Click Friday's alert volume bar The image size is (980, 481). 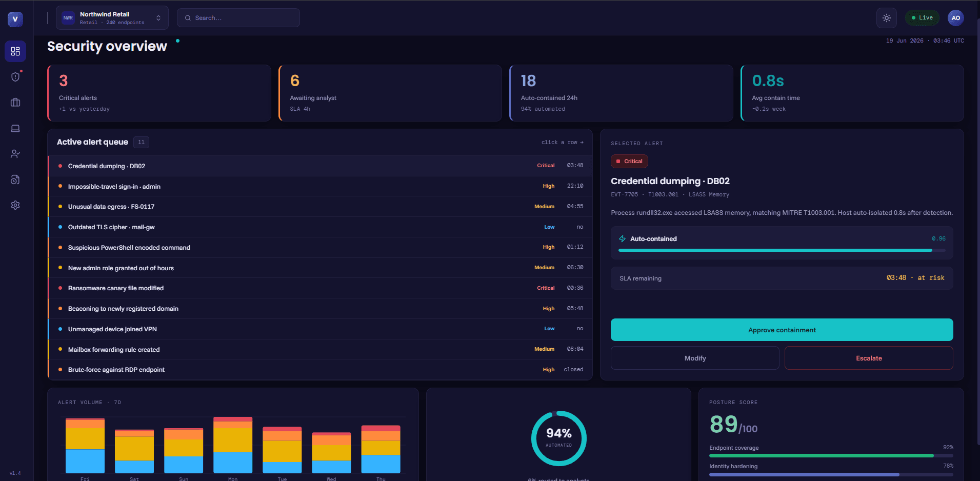pos(85,446)
